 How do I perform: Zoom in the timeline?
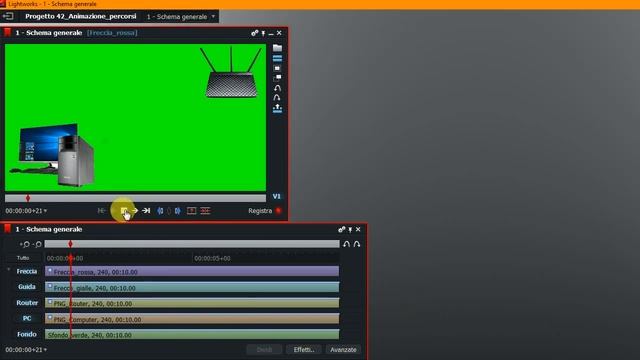pyautogui.click(x=25, y=244)
